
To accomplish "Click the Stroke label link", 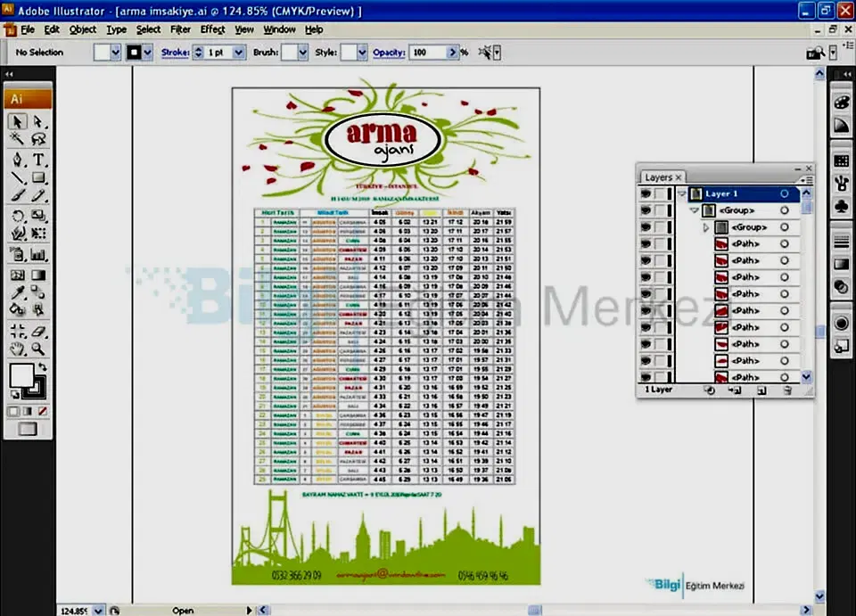I will (175, 53).
